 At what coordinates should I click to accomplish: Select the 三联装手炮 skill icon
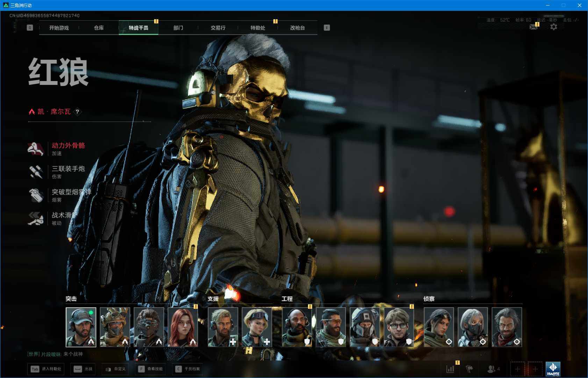pyautogui.click(x=35, y=172)
